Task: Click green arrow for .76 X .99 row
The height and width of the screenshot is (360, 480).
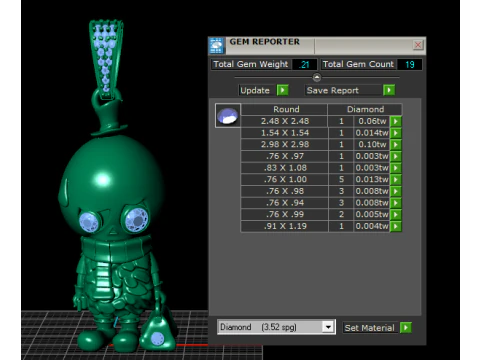Action: click(395, 215)
